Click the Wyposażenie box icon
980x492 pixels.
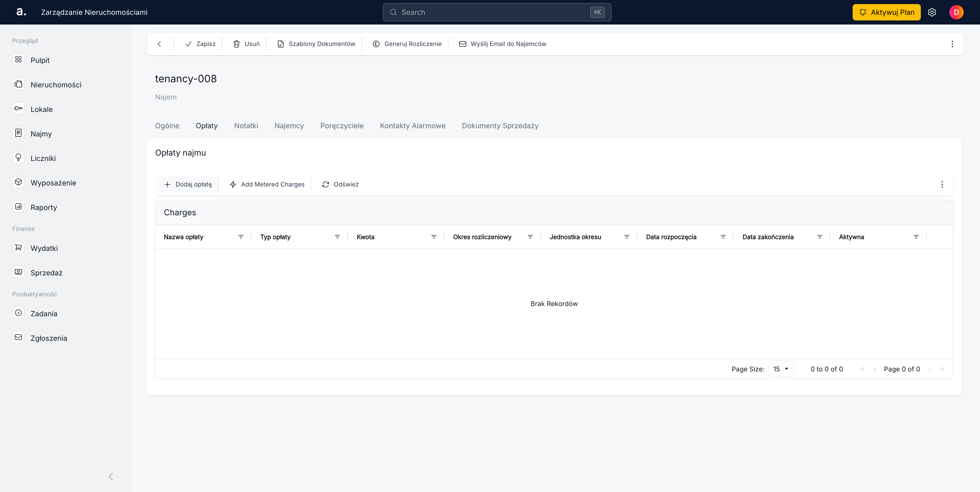(x=18, y=182)
